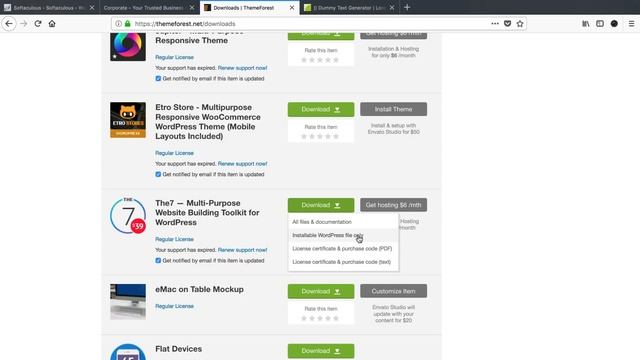This screenshot has width=640, height=360.
Task: Open eMac on Table Mockup title
Action: [199, 289]
